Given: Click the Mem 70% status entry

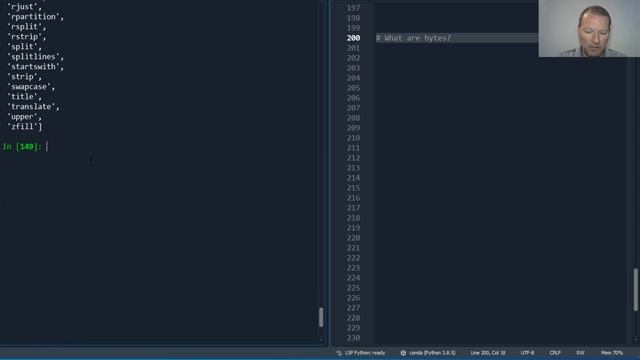Looking at the screenshot, I should pyautogui.click(x=612, y=353).
